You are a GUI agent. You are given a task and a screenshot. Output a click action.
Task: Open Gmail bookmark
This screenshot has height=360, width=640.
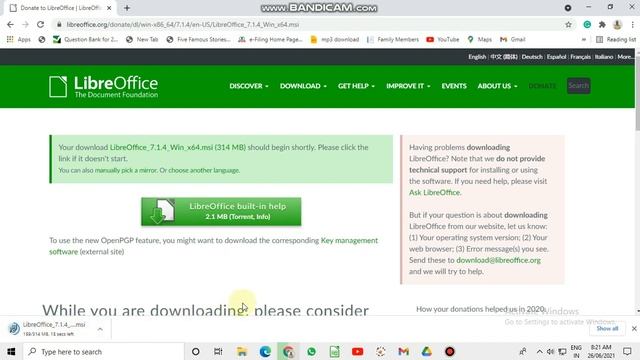pyautogui.click(x=513, y=40)
